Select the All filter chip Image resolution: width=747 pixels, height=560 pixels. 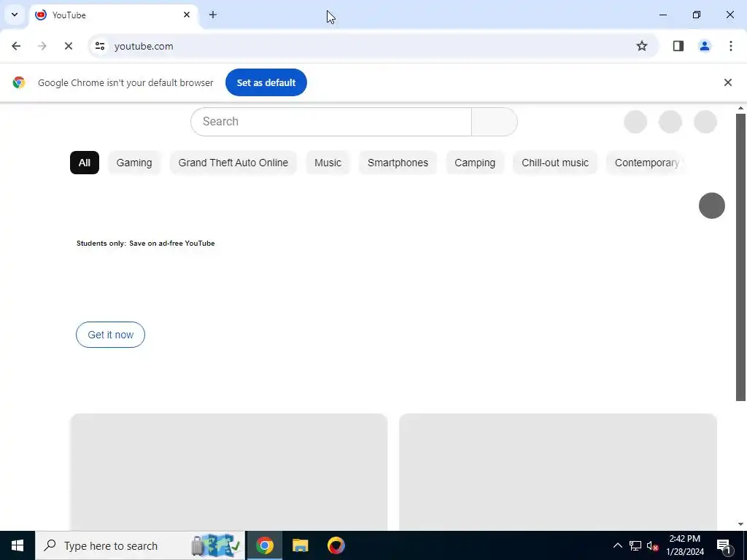85,163
